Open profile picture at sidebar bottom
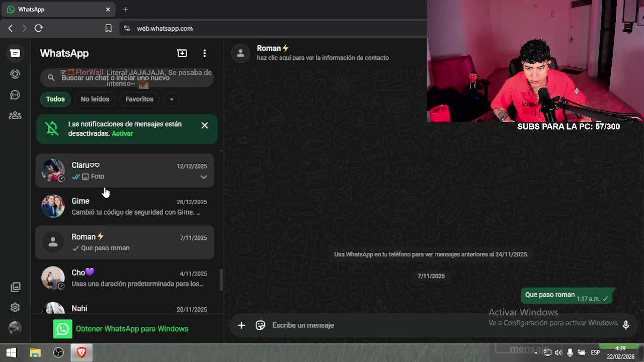The height and width of the screenshot is (362, 644). [x=15, y=328]
